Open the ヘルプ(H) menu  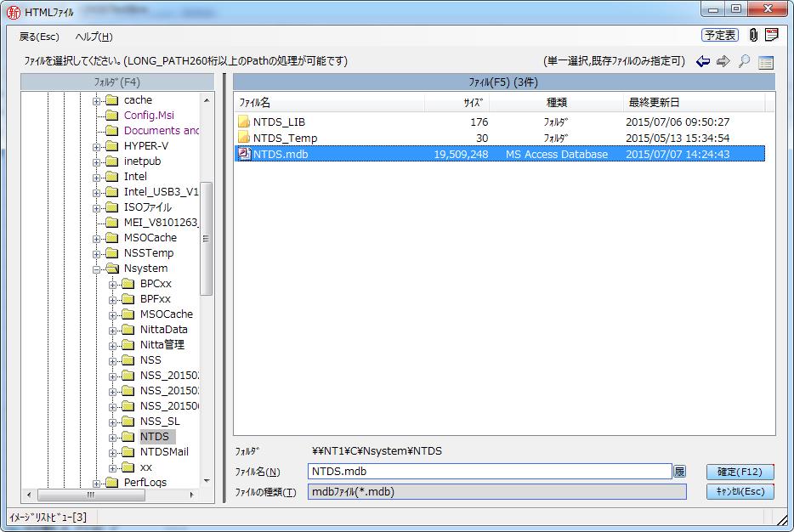94,37
